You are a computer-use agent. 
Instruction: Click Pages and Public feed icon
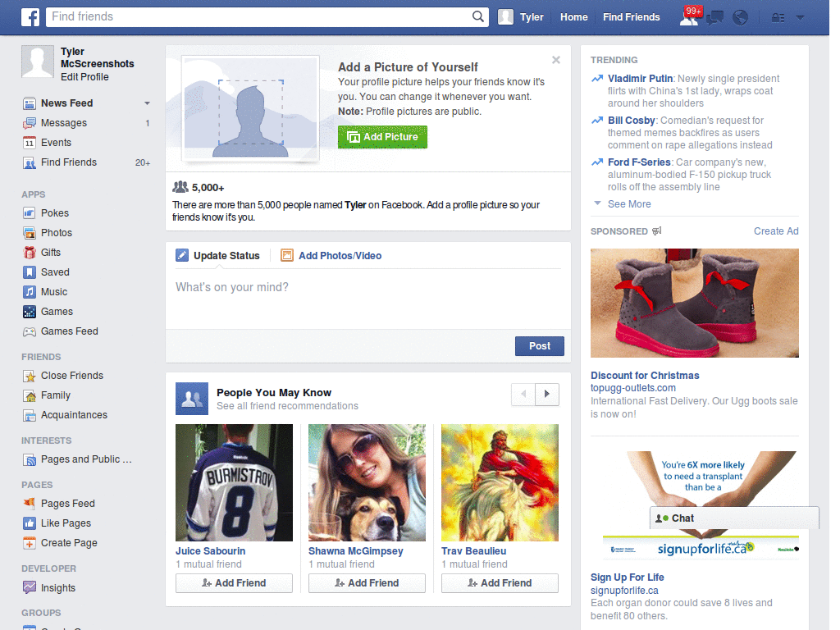29,459
